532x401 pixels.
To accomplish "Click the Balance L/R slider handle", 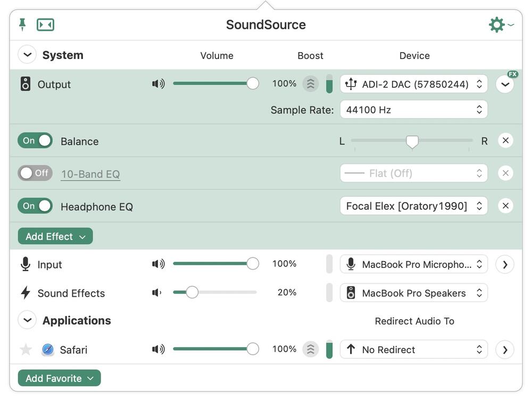I will 412,141.
